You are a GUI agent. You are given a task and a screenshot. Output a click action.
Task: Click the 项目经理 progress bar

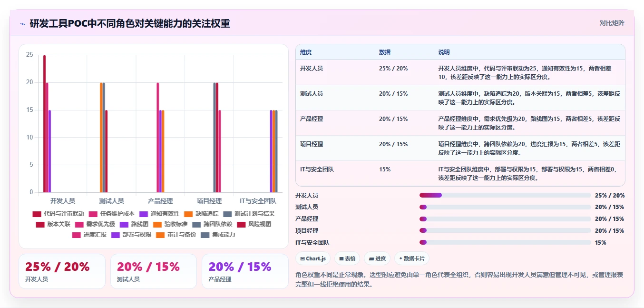pos(505,230)
